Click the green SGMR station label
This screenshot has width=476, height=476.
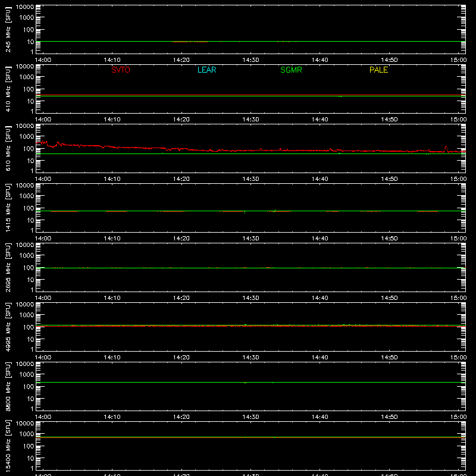click(x=291, y=70)
